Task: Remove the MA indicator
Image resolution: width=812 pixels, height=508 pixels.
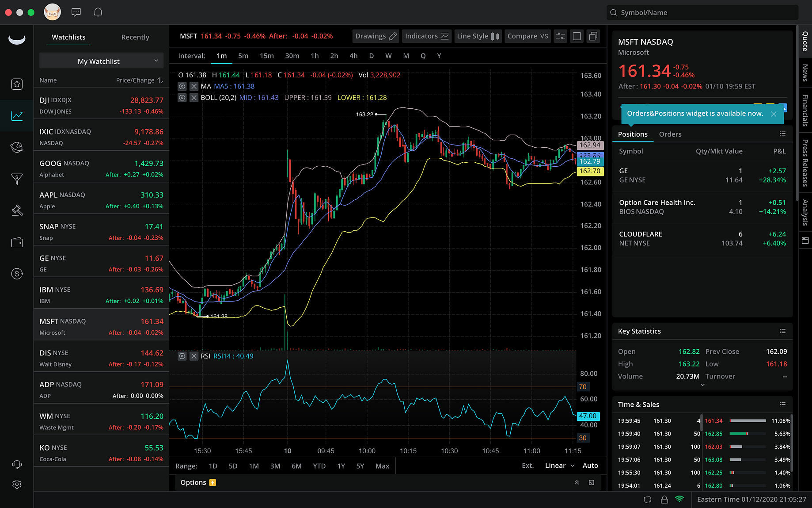Action: [194, 86]
